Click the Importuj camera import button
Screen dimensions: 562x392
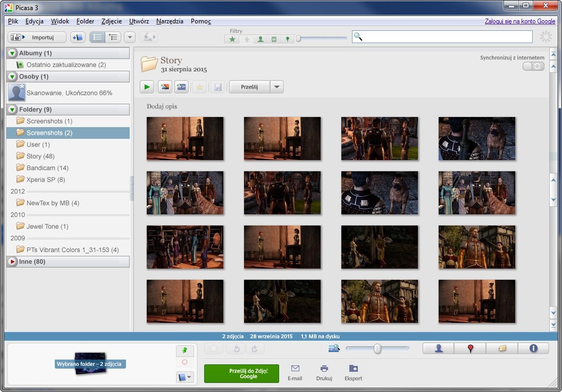[x=37, y=37]
